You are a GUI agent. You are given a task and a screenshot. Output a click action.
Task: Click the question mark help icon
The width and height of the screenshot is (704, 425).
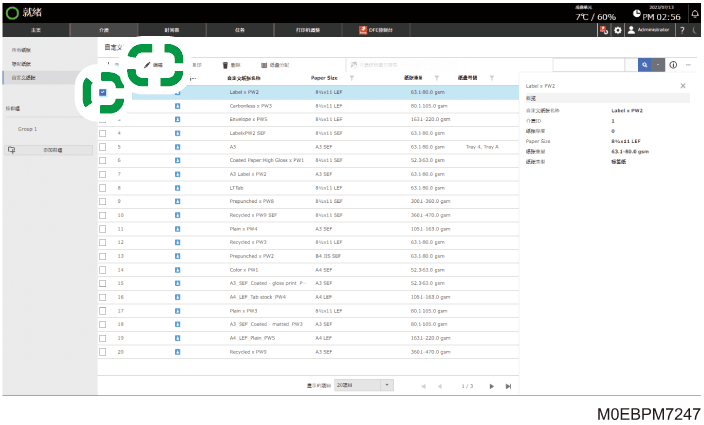pyautogui.click(x=682, y=30)
